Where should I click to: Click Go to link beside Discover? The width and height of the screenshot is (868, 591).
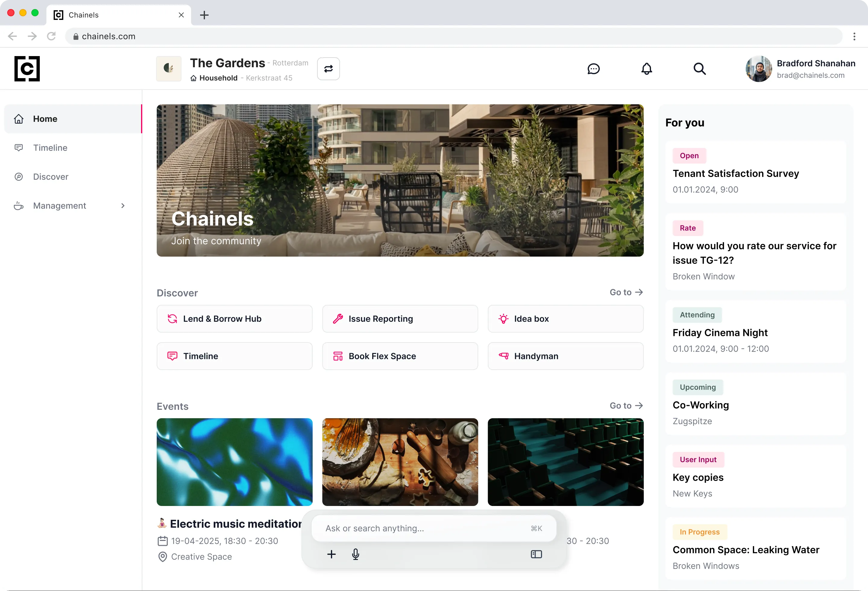[626, 292]
